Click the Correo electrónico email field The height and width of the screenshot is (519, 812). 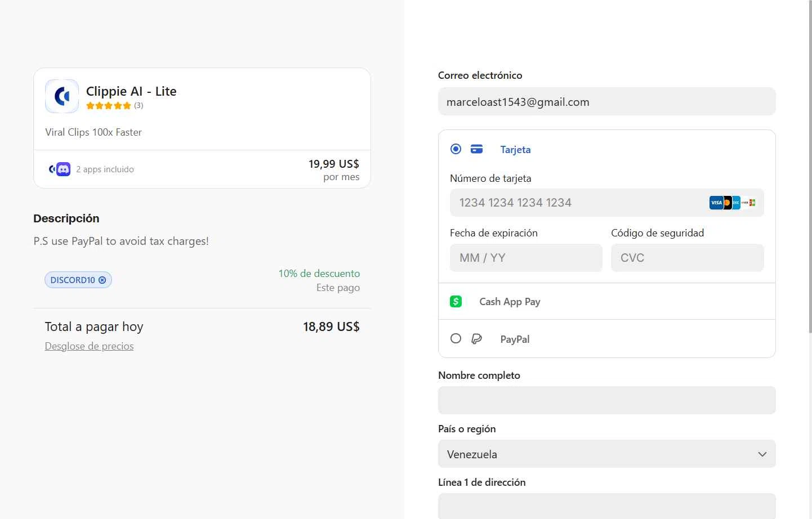click(607, 101)
